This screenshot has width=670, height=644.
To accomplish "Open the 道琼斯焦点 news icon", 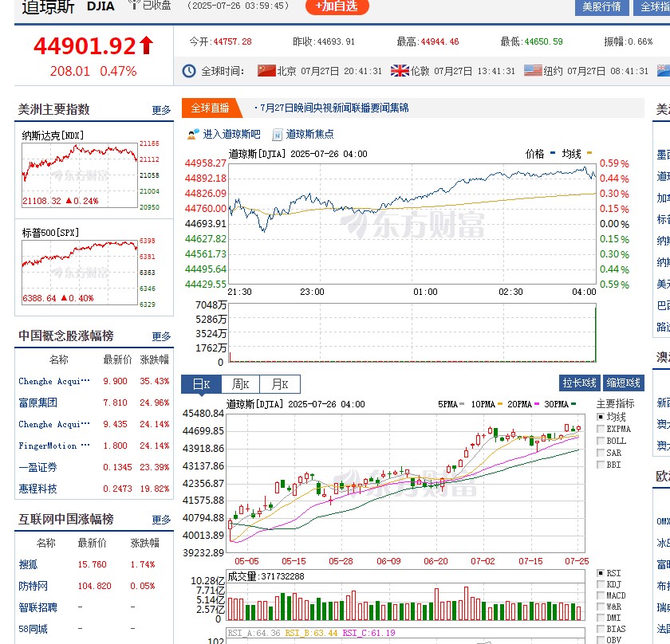I will [x=278, y=135].
